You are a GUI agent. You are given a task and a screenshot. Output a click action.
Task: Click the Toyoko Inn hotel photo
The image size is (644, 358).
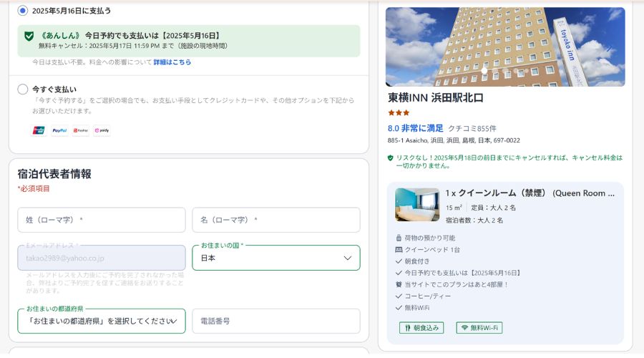click(x=505, y=47)
